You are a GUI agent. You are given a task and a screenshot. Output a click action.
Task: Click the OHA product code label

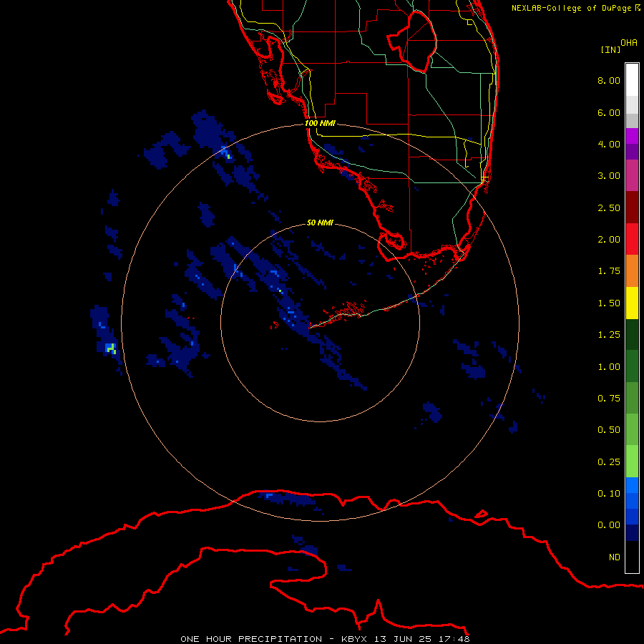(629, 43)
